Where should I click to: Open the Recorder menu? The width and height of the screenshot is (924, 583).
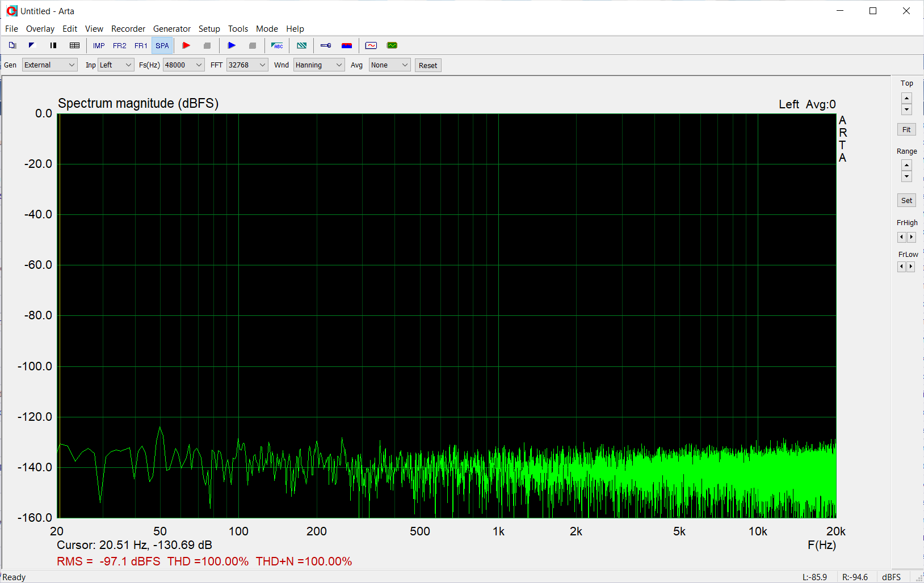click(128, 29)
